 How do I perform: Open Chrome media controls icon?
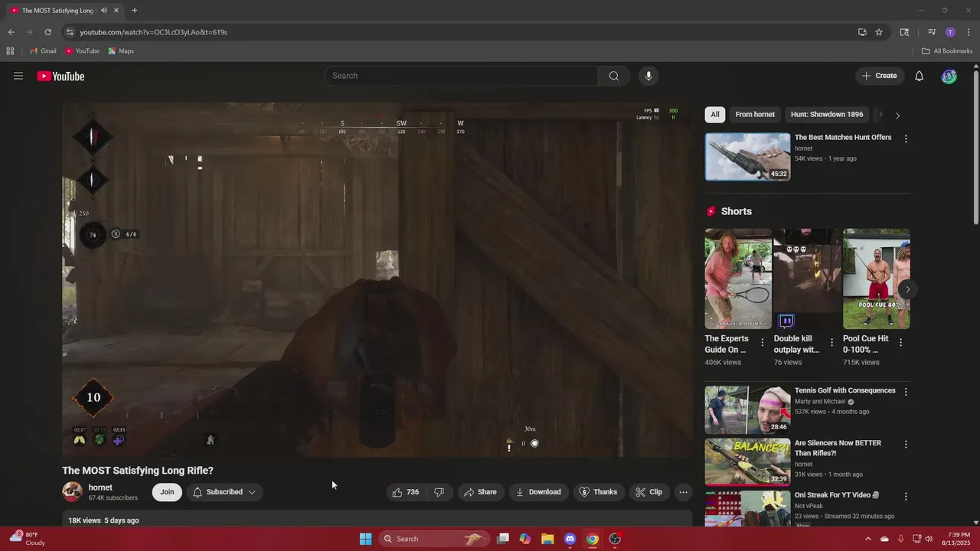932,32
